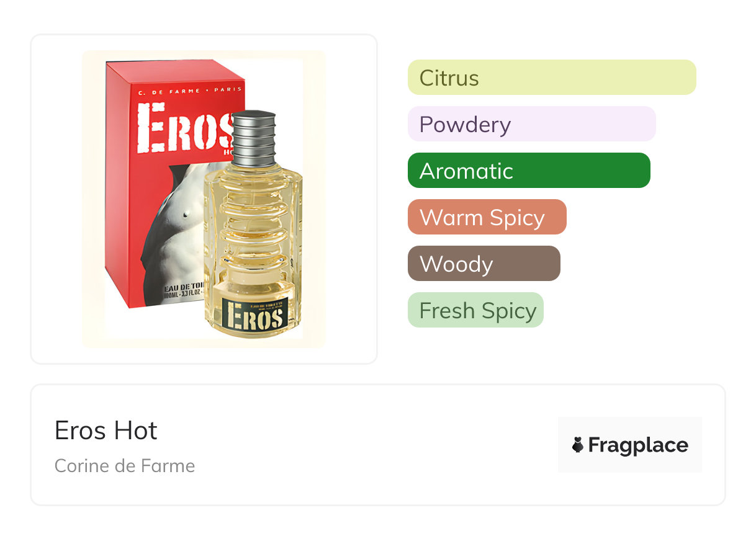The width and height of the screenshot is (756, 536).
Task: Select the Powdery accord bar
Action: pyautogui.click(x=531, y=124)
